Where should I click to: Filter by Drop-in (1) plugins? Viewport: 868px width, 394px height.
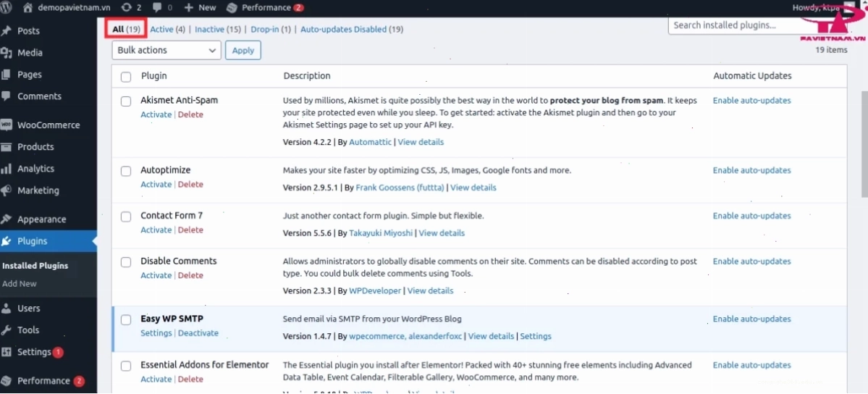point(271,30)
